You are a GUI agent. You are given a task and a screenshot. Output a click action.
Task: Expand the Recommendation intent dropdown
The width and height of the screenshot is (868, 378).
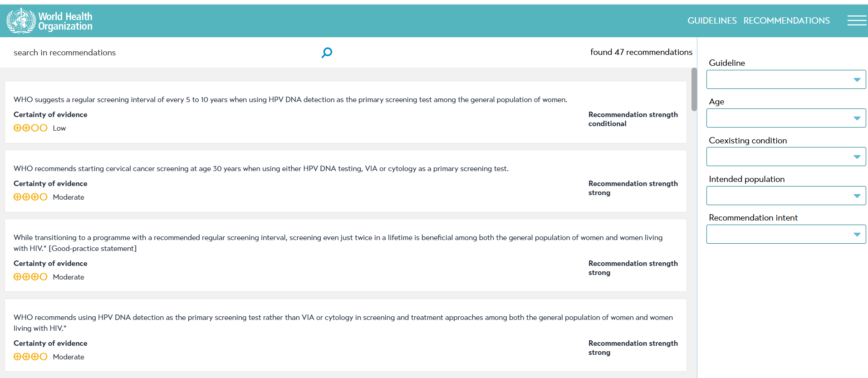[x=786, y=234]
